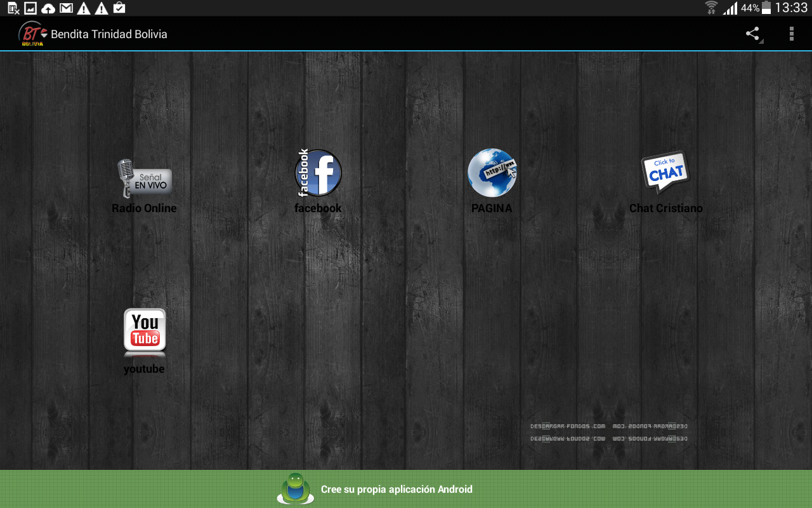The width and height of the screenshot is (812, 508).
Task: Tap the battery status icon
Action: click(766, 8)
